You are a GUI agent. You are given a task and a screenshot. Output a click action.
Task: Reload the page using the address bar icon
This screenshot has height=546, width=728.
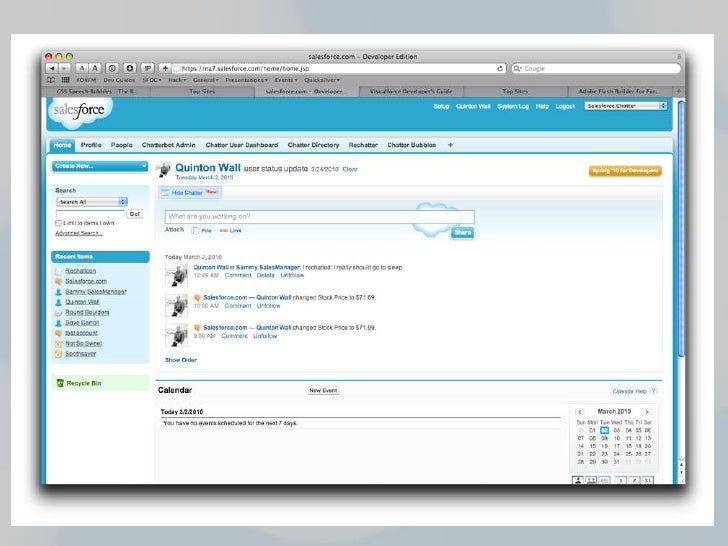[500, 68]
